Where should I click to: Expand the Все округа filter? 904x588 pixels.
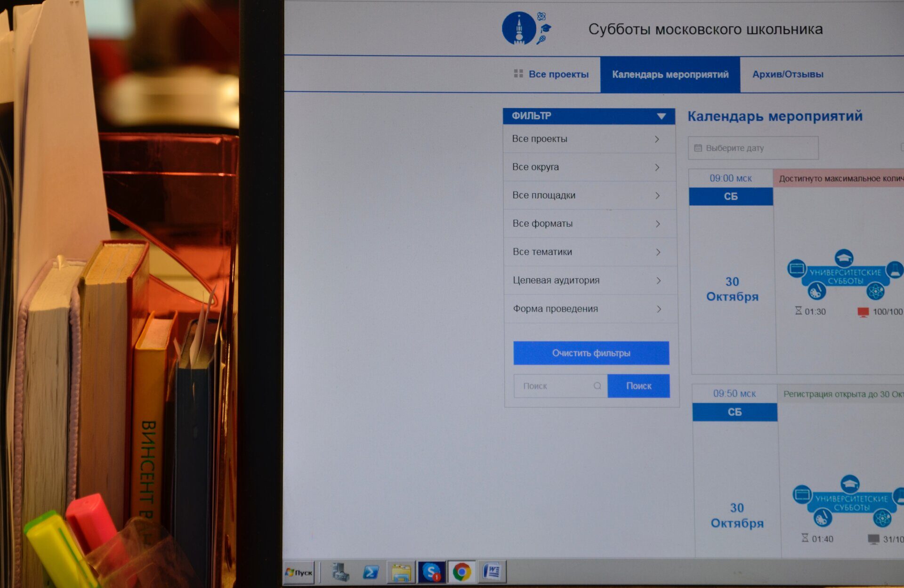click(x=589, y=167)
